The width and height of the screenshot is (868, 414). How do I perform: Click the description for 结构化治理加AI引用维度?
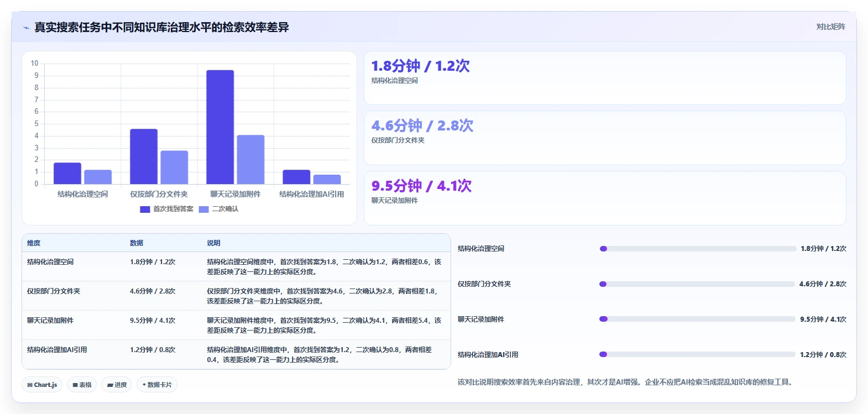pos(320,355)
